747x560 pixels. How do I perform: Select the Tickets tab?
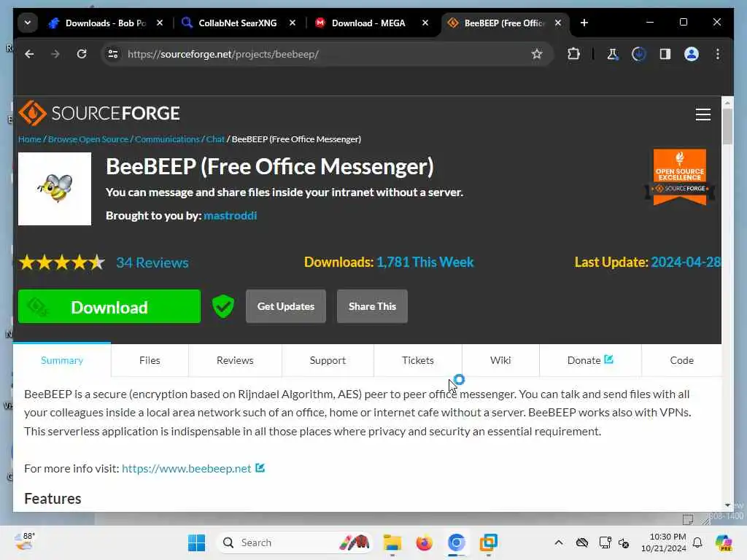point(418,360)
